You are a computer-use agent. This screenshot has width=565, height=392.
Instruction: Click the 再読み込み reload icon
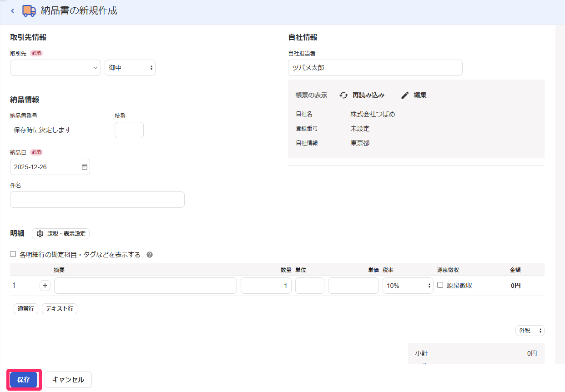coord(344,95)
